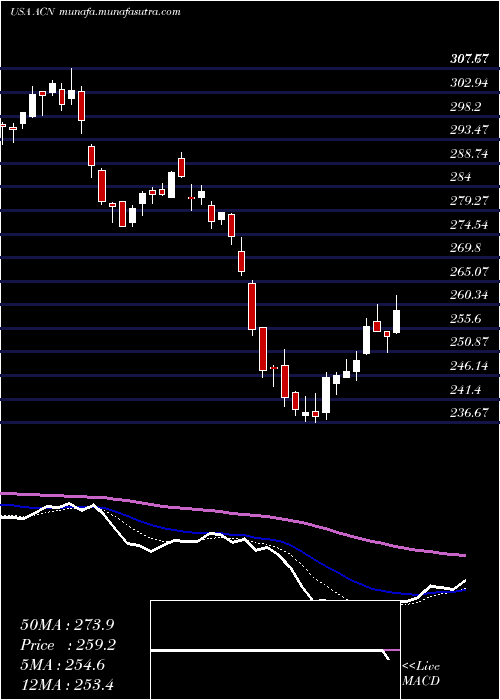Click the 307.67 price label
The image size is (500, 700).
click(468, 59)
